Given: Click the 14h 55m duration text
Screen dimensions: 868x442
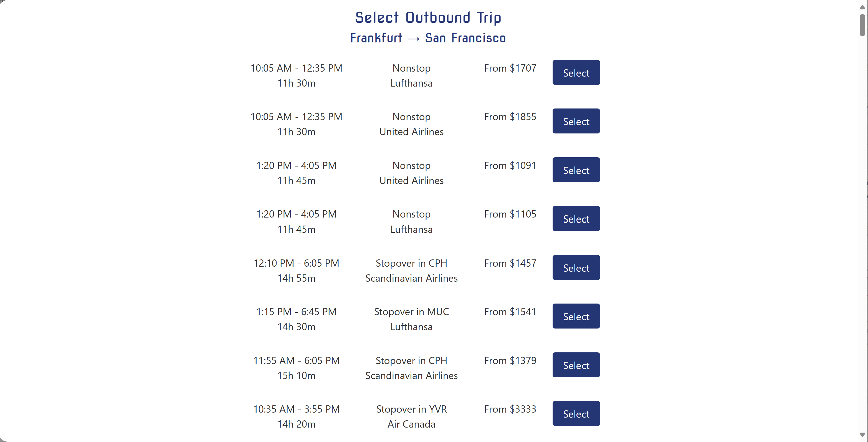Looking at the screenshot, I should pyautogui.click(x=296, y=278).
